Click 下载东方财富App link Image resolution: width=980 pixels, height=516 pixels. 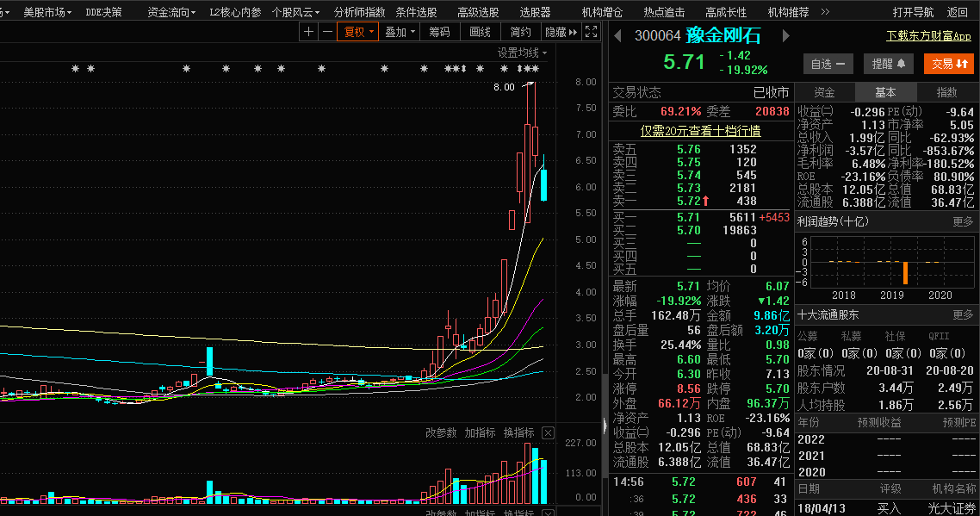point(928,35)
